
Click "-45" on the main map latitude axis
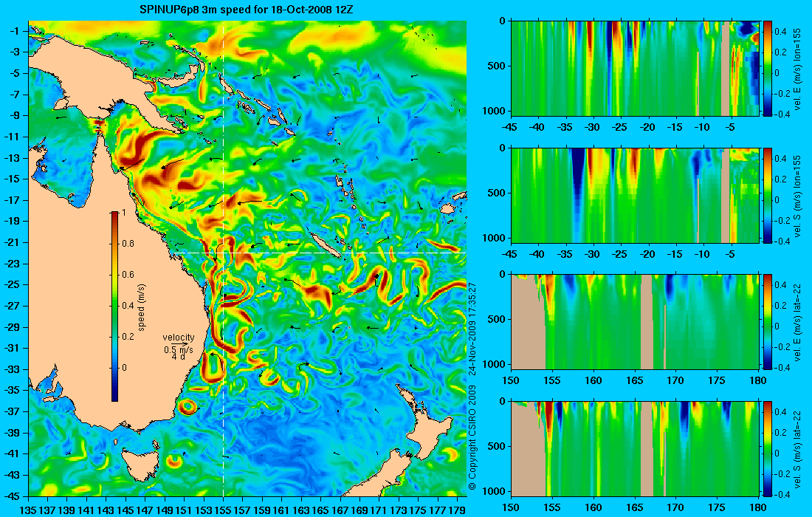(11, 496)
